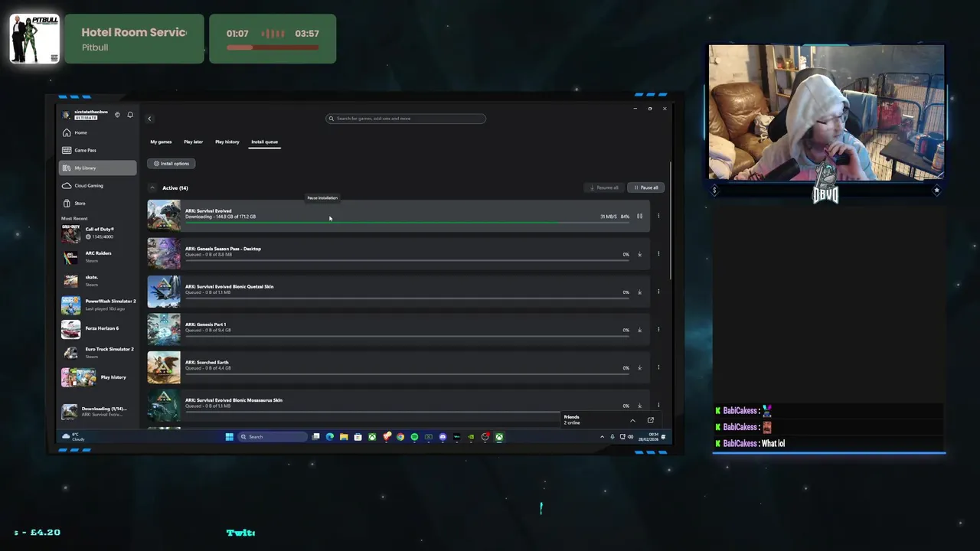Viewport: 980px width, 551px height.
Task: Open Install options
Action: tap(171, 163)
